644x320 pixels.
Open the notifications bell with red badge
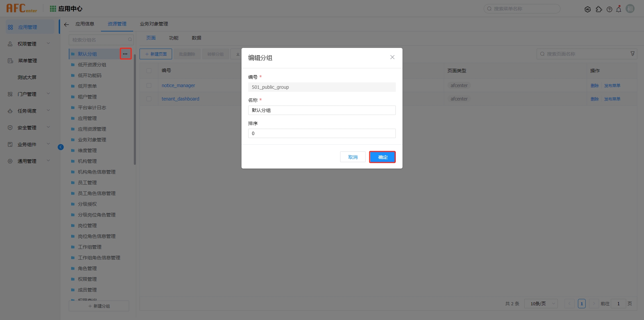[619, 9]
